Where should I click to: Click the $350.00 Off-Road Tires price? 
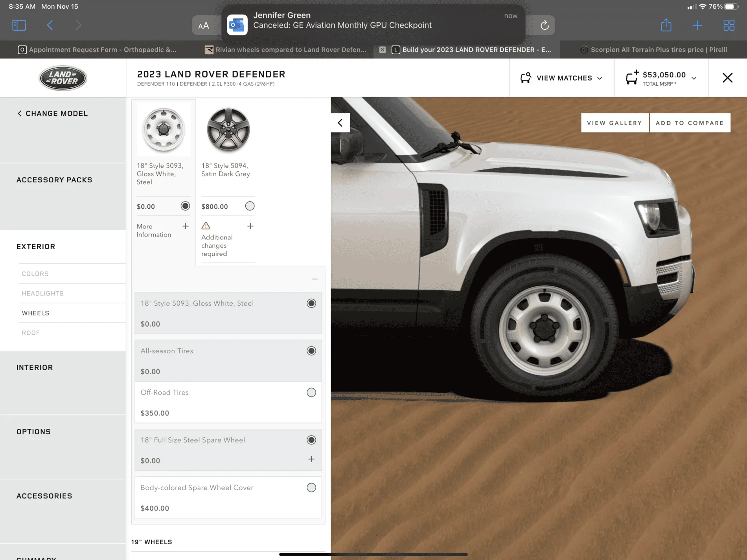pyautogui.click(x=155, y=413)
